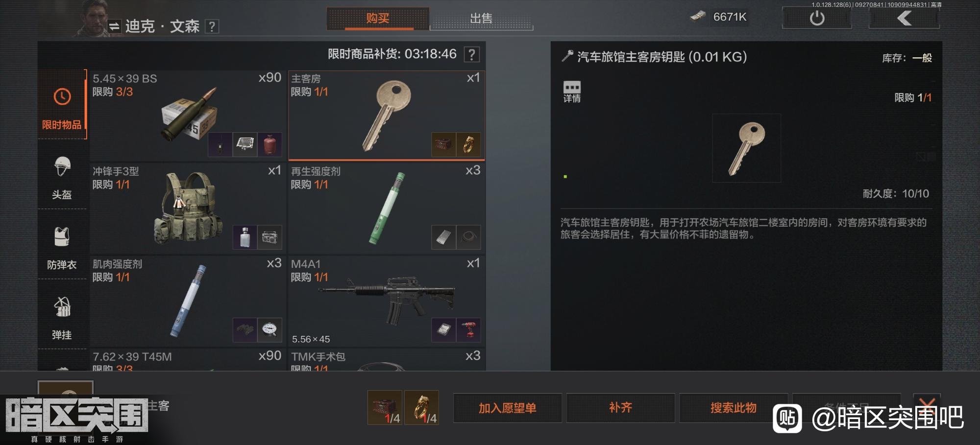The image size is (980, 445).
Task: Click the restock timer help question mark
Action: [x=471, y=54]
